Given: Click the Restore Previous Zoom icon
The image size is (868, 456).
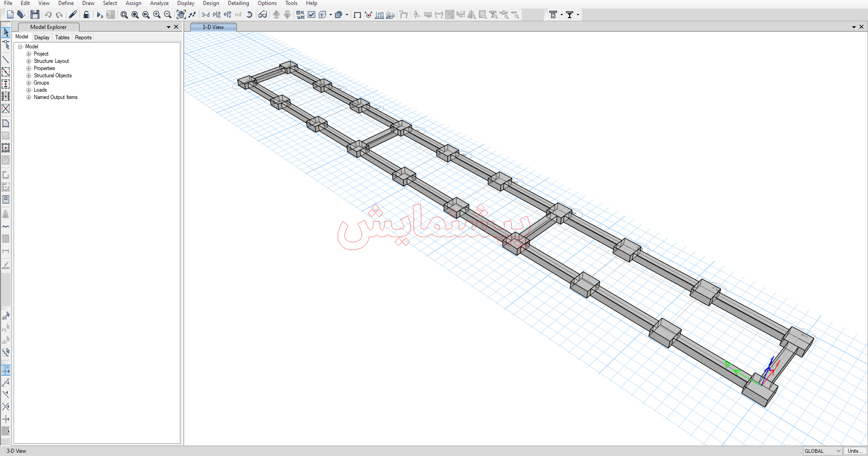Looking at the screenshot, I should [x=146, y=15].
